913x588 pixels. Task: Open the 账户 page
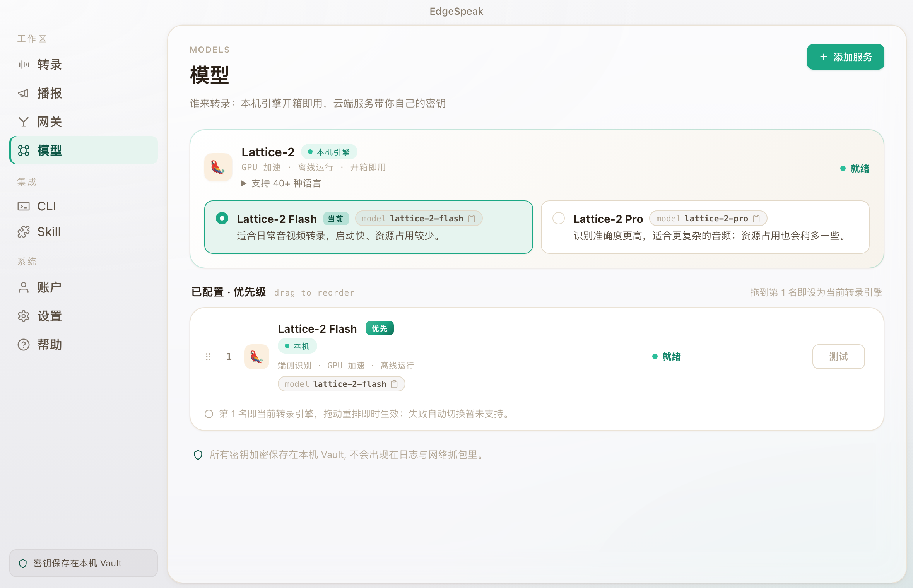84,287
